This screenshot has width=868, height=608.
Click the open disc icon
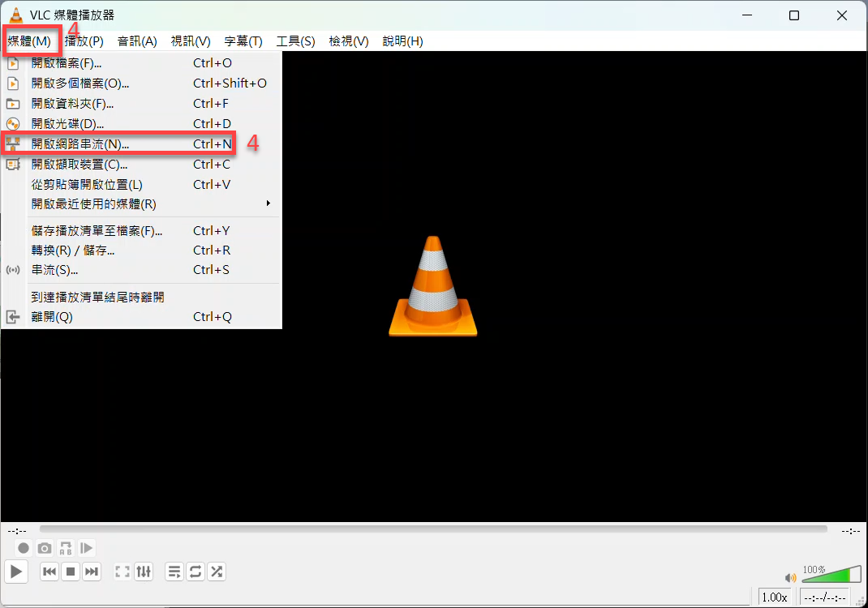pyautogui.click(x=13, y=124)
